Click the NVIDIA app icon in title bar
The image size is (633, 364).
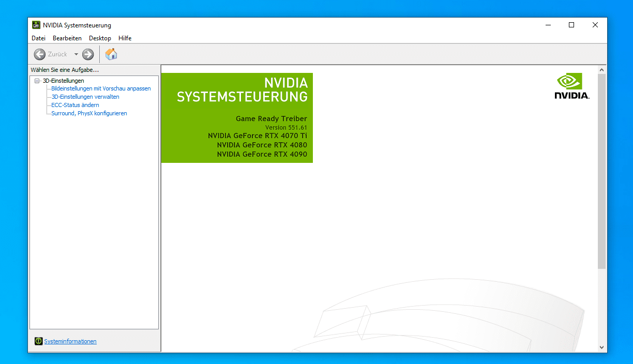pyautogui.click(x=36, y=25)
